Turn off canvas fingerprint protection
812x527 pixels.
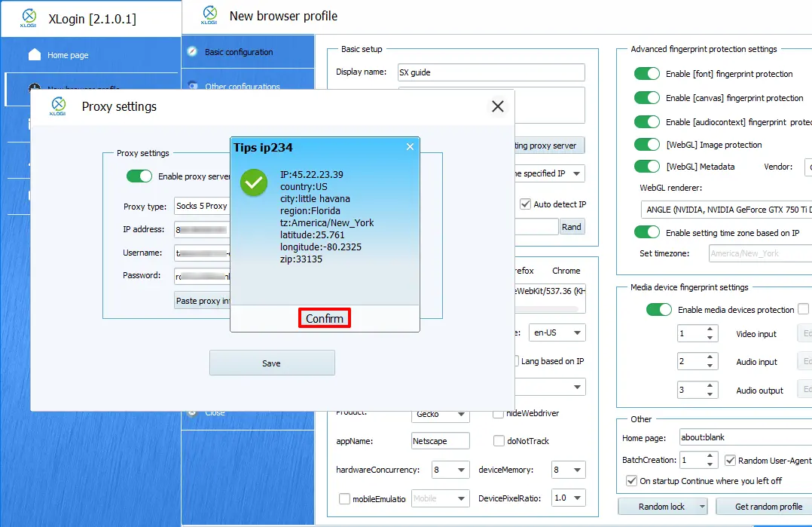[646, 98]
